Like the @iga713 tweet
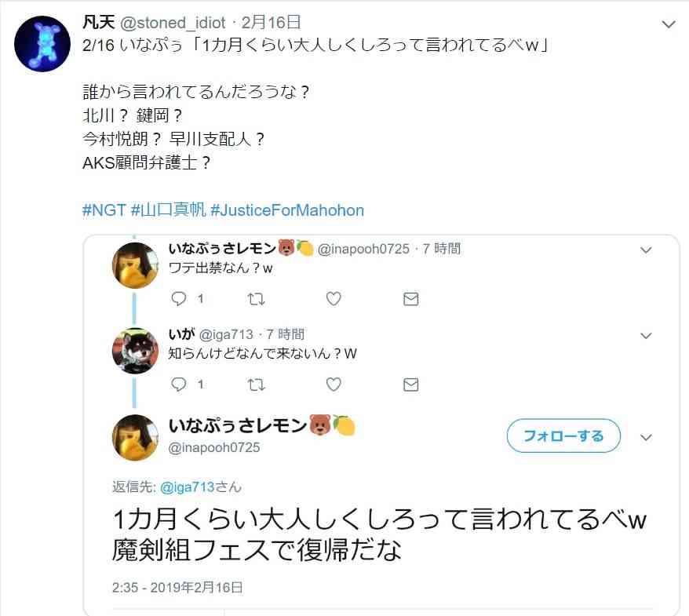Image resolution: width=689 pixels, height=616 pixels. (x=334, y=385)
